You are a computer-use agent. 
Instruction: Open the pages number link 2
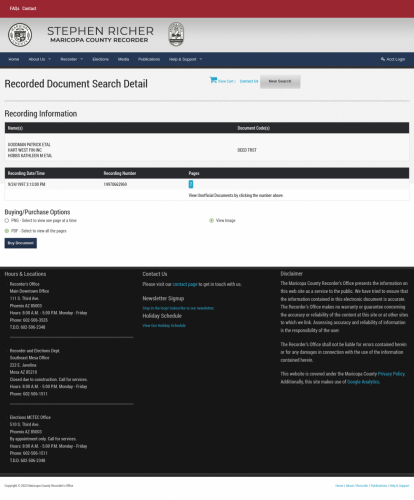click(x=191, y=184)
